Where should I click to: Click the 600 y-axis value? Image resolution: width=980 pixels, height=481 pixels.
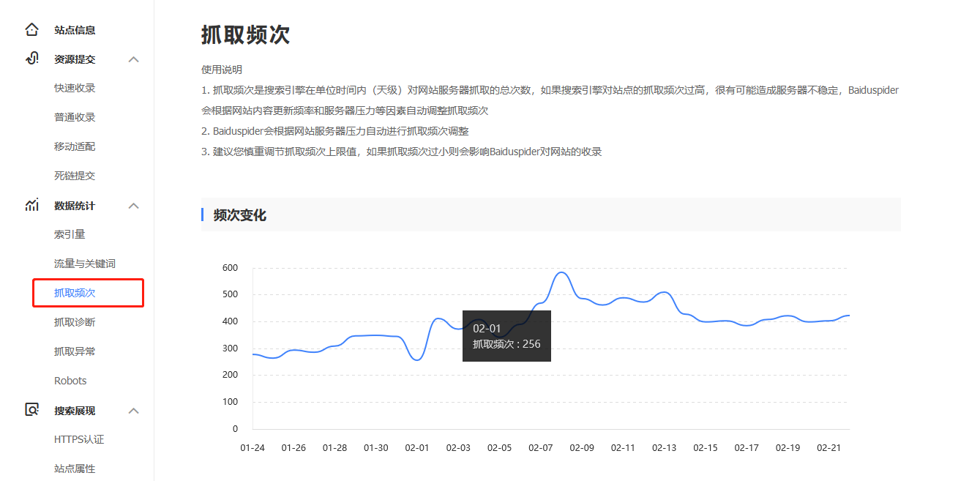point(231,268)
